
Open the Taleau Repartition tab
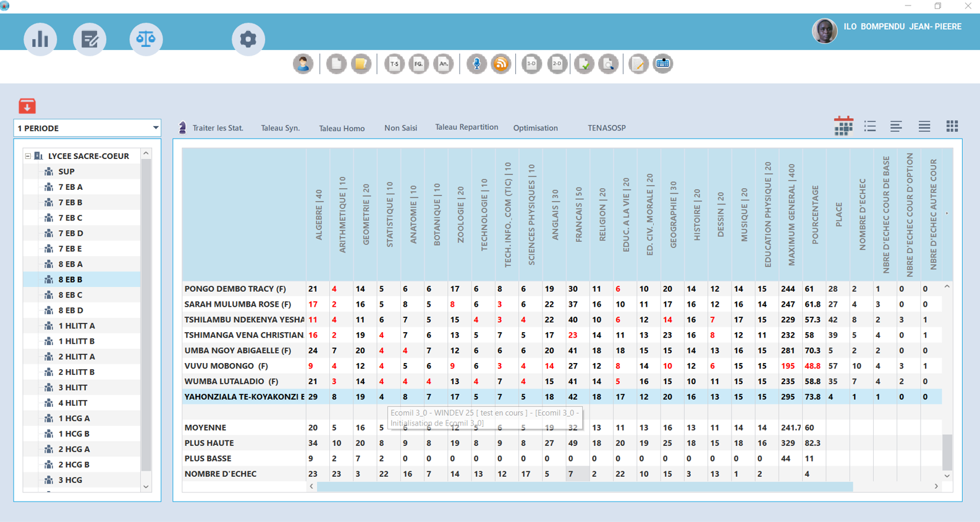pos(467,127)
